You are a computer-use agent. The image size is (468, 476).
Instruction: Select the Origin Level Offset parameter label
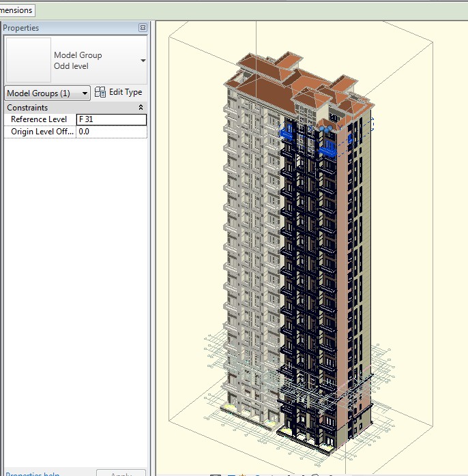tap(41, 132)
